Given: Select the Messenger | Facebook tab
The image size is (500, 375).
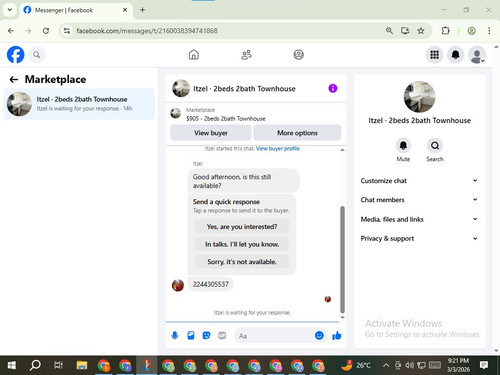Looking at the screenshot, I should click(76, 10).
